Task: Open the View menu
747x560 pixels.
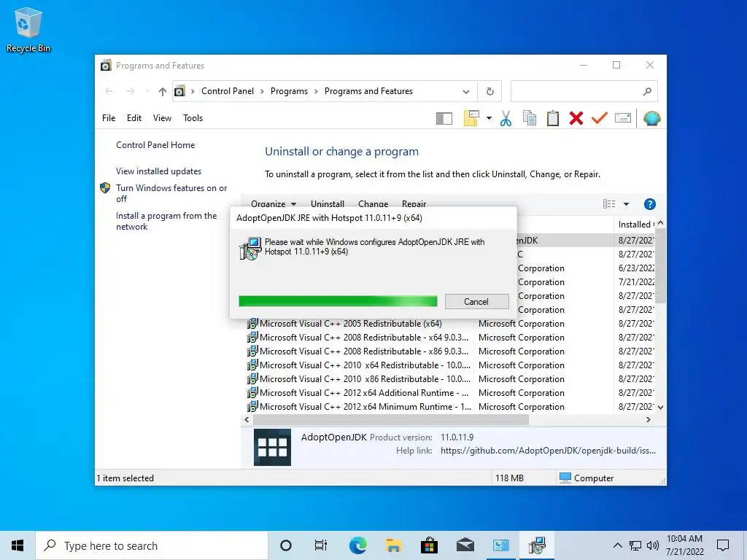Action: click(162, 118)
